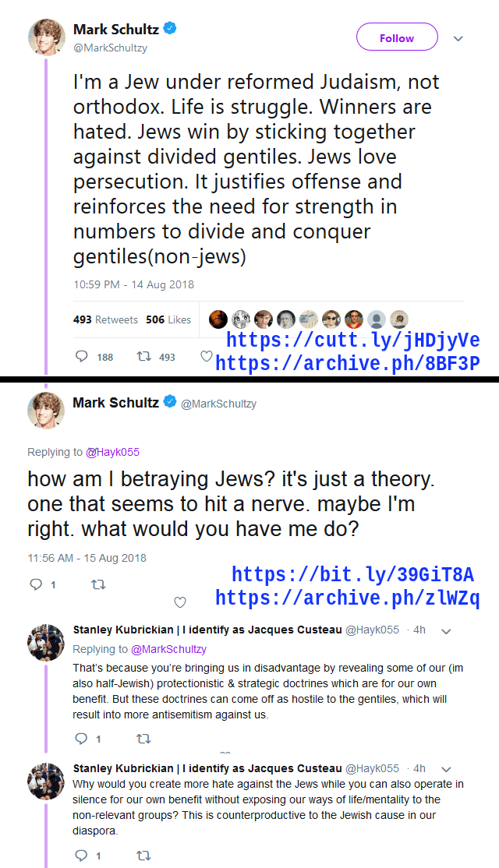Open @MarkSchultzy link in first Hayk055 reply
This screenshot has height=868, width=499.
point(168,649)
